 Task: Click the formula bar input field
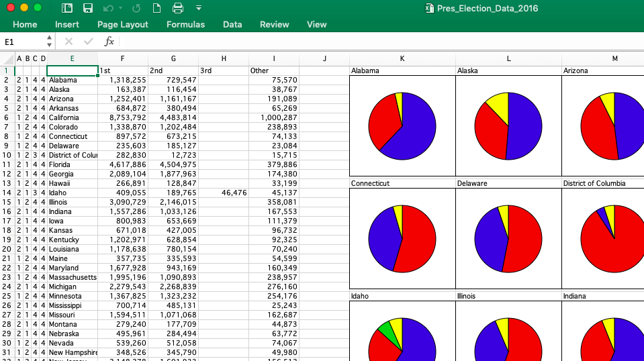(376, 42)
